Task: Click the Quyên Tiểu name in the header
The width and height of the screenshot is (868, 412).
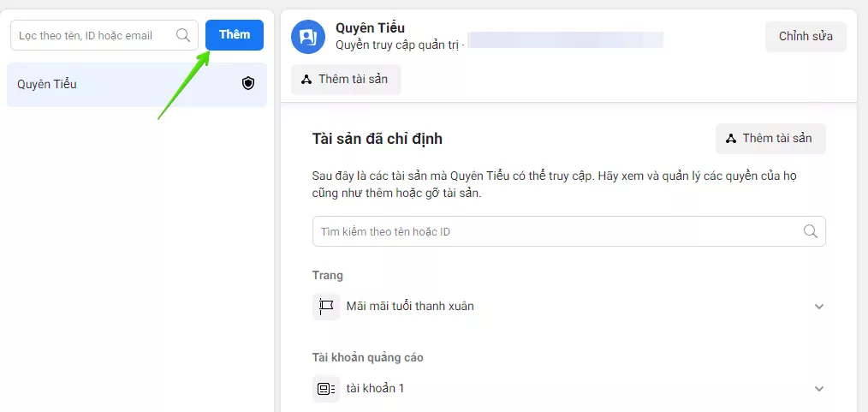Action: coord(370,28)
